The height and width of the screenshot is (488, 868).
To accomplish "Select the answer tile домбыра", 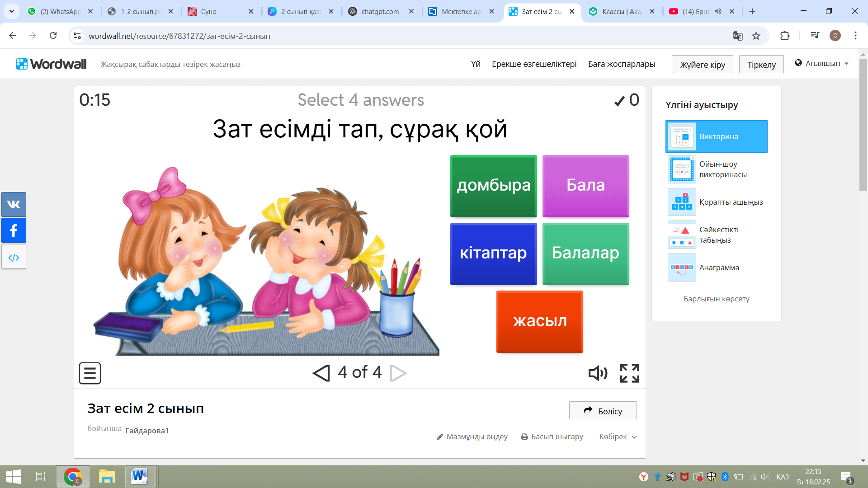I will [x=494, y=186].
